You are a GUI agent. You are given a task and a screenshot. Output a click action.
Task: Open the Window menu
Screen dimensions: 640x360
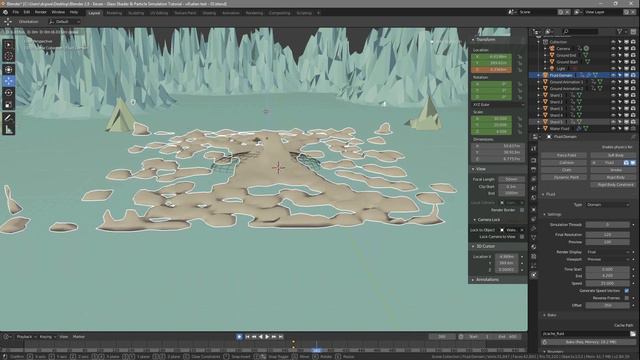point(58,12)
